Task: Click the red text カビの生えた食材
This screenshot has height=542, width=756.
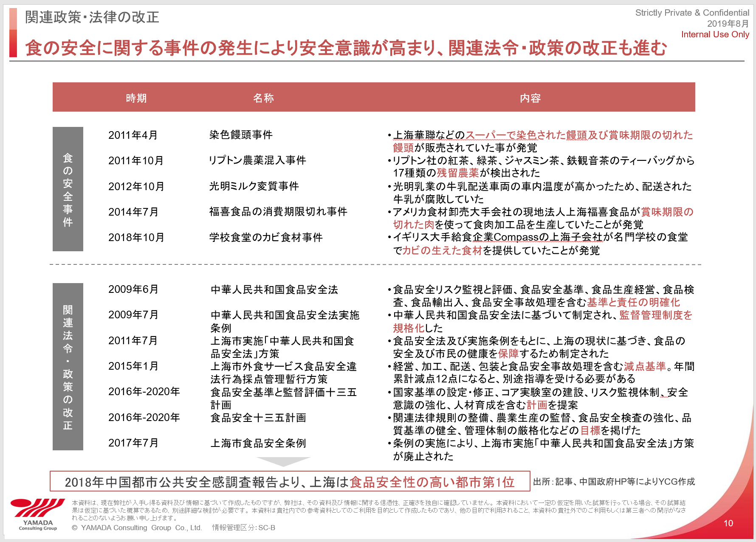Action: (442, 250)
